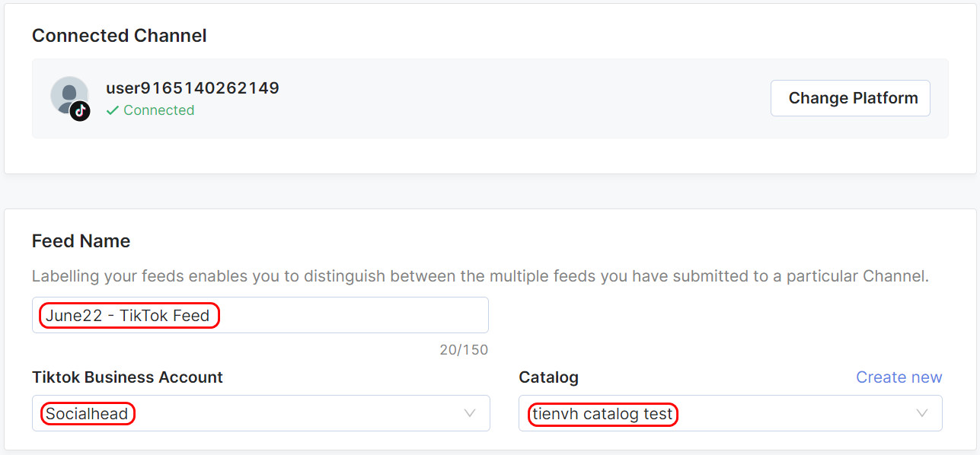This screenshot has height=455, width=980.
Task: Click the Catalog field label
Action: (548, 377)
